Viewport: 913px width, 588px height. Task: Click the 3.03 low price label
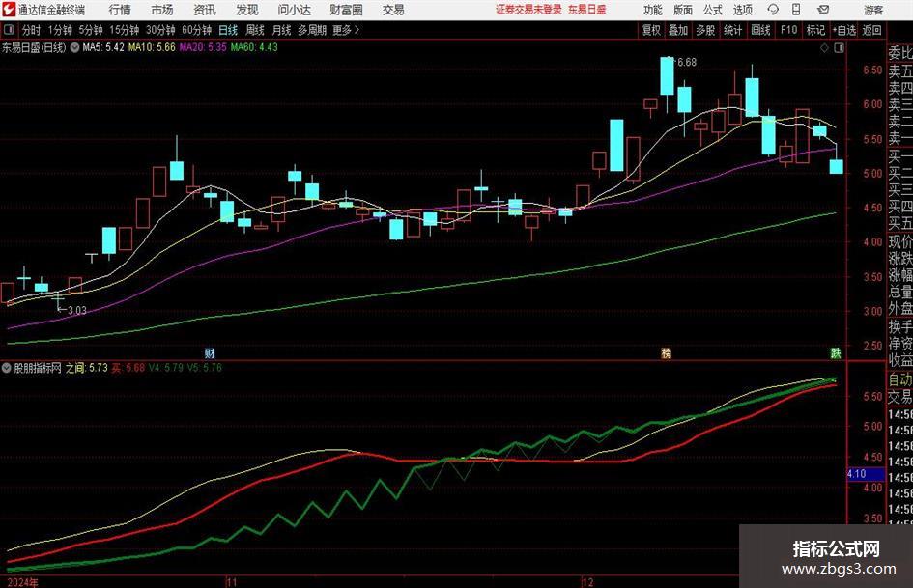pos(77,311)
